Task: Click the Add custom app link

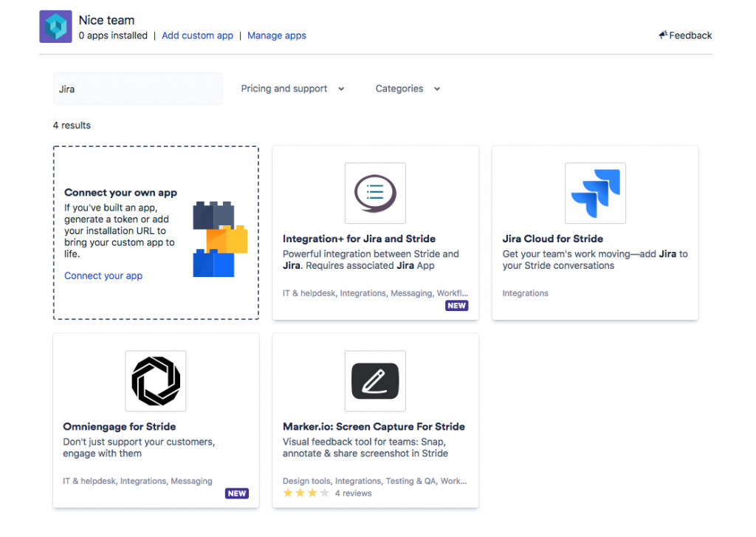Action: 197,35
